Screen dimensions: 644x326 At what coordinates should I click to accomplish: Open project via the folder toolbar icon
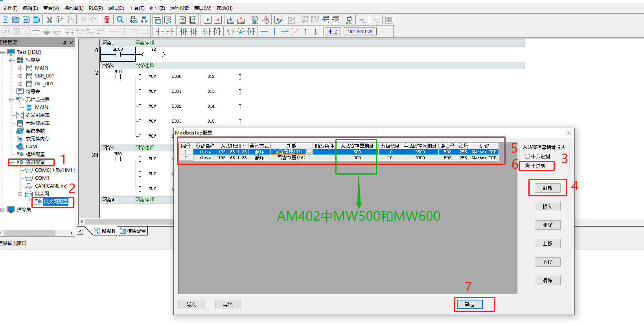[x=16, y=20]
